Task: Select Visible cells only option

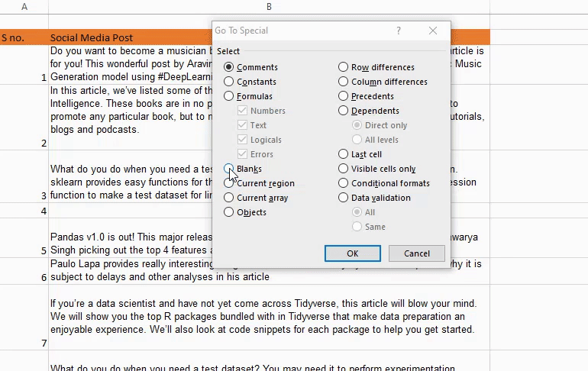Action: click(x=344, y=169)
